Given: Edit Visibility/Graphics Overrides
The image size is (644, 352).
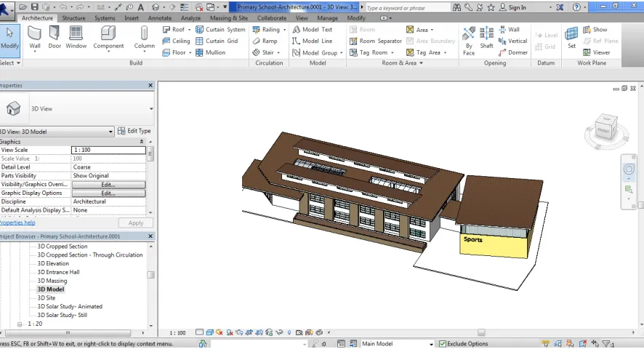Looking at the screenshot, I should coord(108,185).
